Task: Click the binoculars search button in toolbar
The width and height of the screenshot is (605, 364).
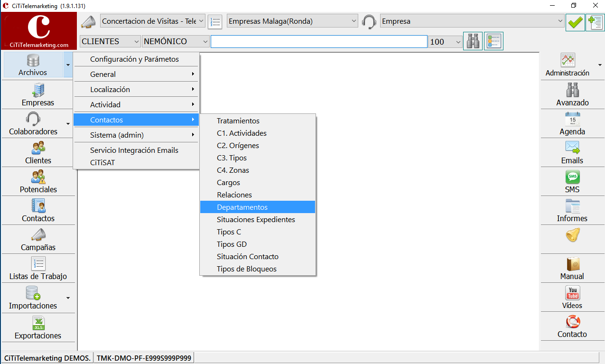Action: (x=473, y=41)
